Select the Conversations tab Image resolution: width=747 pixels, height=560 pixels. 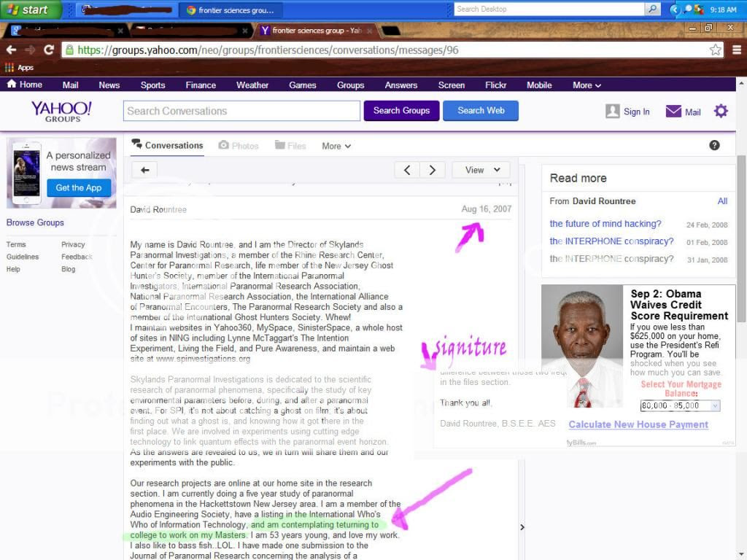(167, 145)
